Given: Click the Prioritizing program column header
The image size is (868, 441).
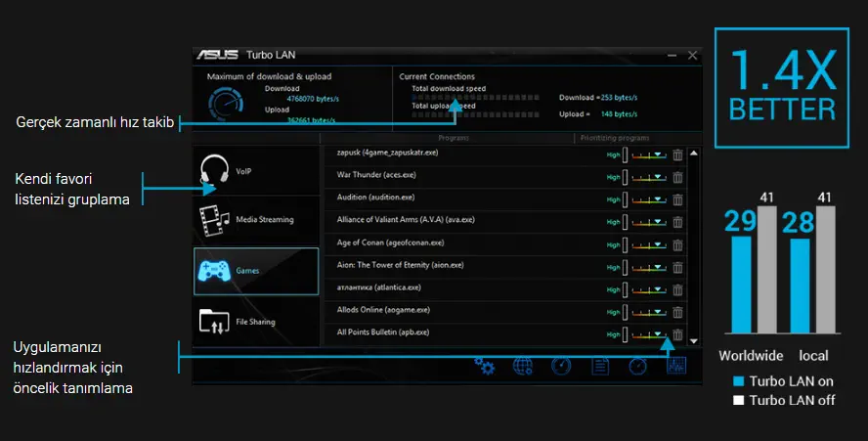Looking at the screenshot, I should 617,139.
